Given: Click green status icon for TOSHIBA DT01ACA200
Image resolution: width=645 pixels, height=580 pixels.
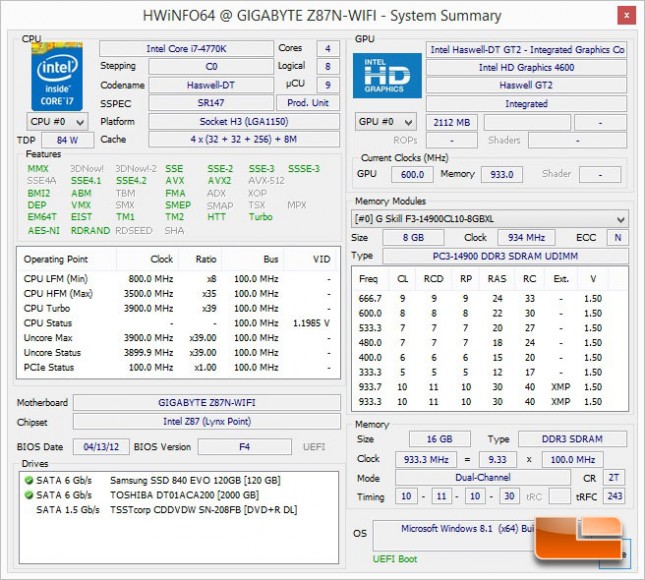Looking at the screenshot, I should click(29, 495).
